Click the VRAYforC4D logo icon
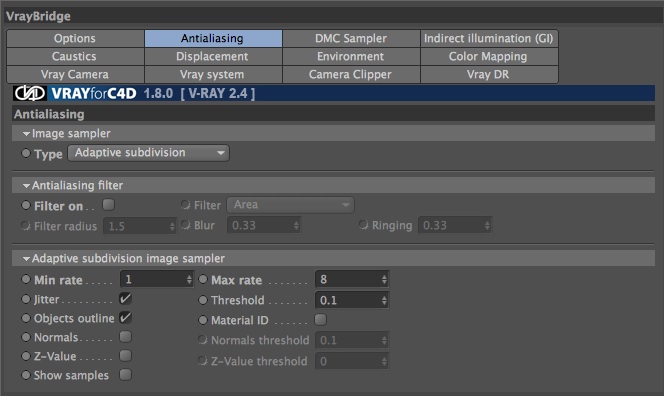This screenshot has height=396, width=664. pyautogui.click(x=30, y=93)
